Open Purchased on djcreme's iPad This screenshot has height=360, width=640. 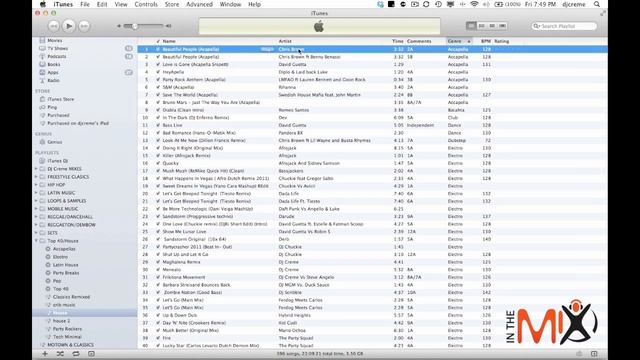click(78, 123)
